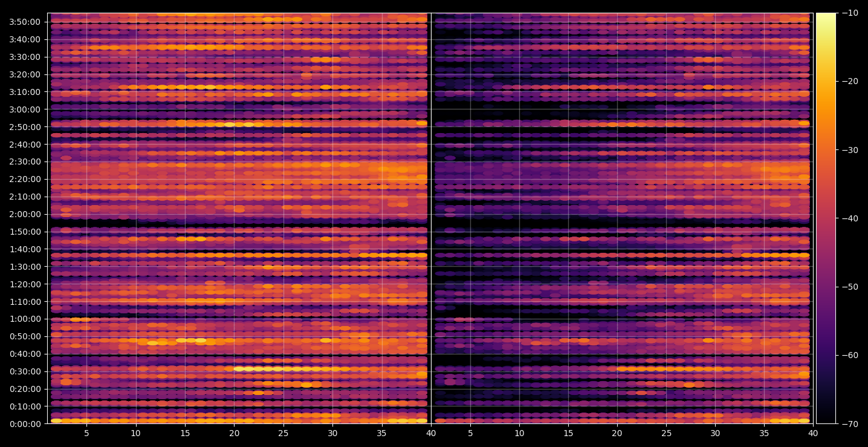Click the 2:10:00 time axis label

coord(25,197)
